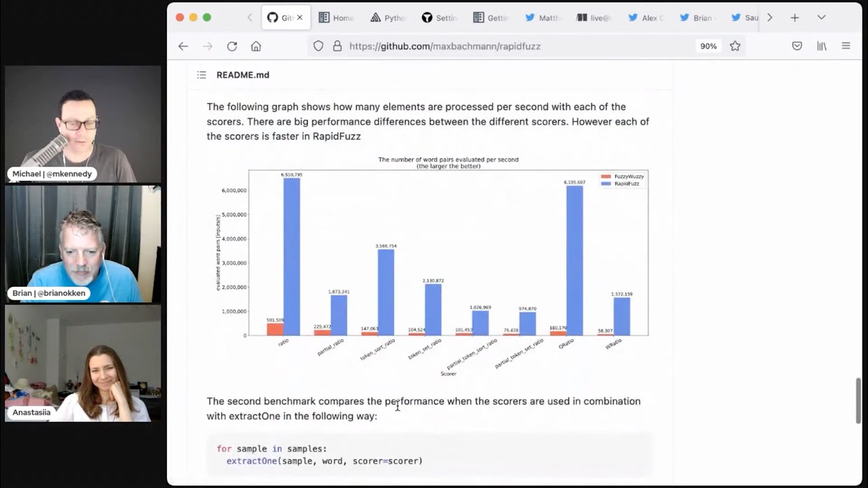Image resolution: width=868 pixels, height=488 pixels.
Task: Open the Save to Pocket icon
Action: [x=797, y=46]
